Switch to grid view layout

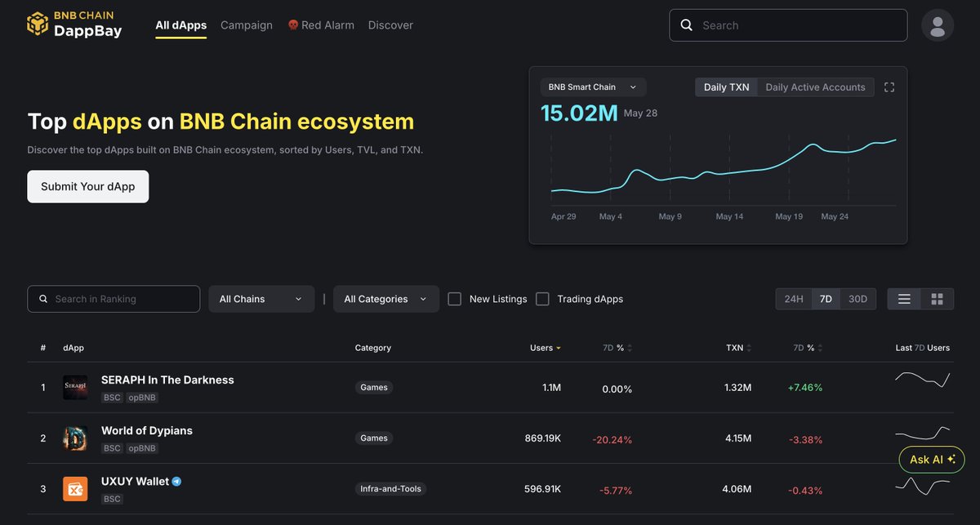click(x=938, y=299)
